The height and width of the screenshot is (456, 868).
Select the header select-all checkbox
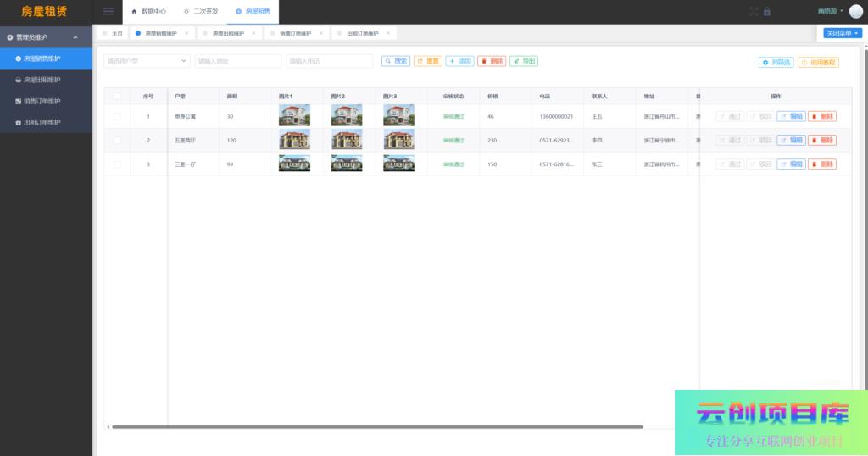pos(117,97)
